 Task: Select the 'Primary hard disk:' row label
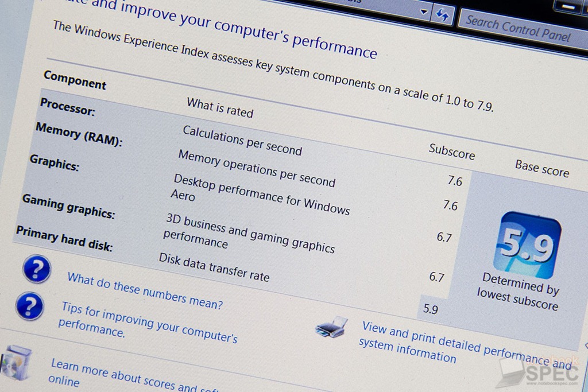(64, 239)
